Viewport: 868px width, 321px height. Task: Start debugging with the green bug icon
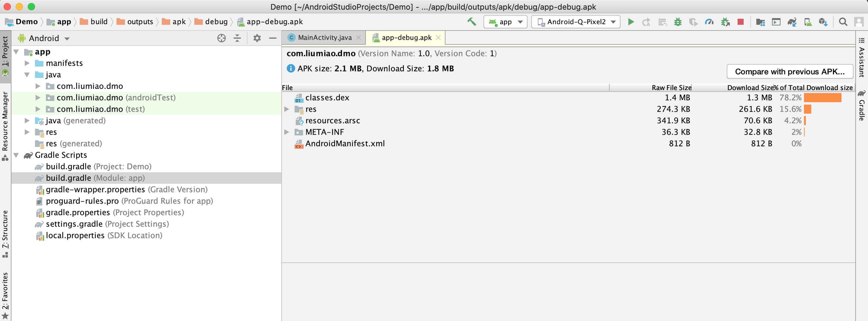click(678, 22)
